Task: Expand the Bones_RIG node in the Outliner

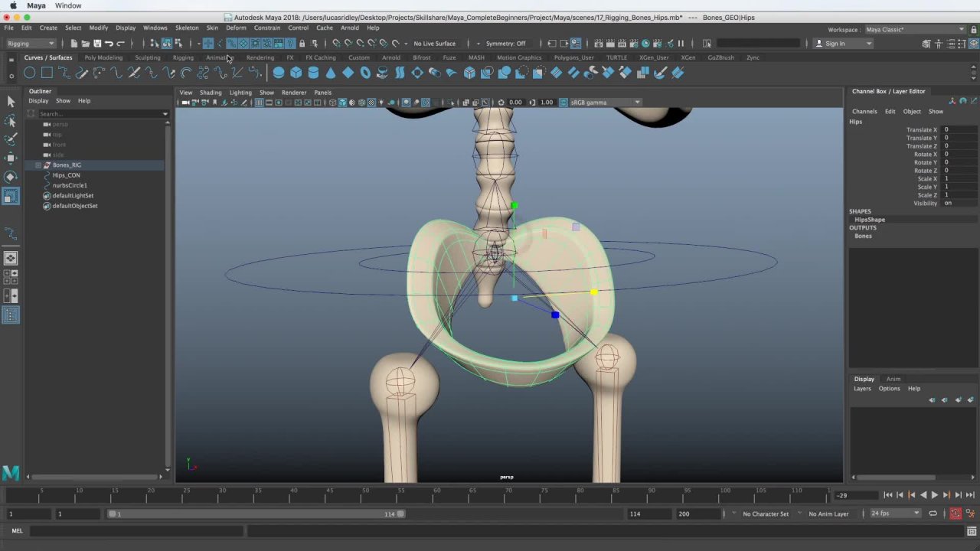Action: [x=38, y=165]
